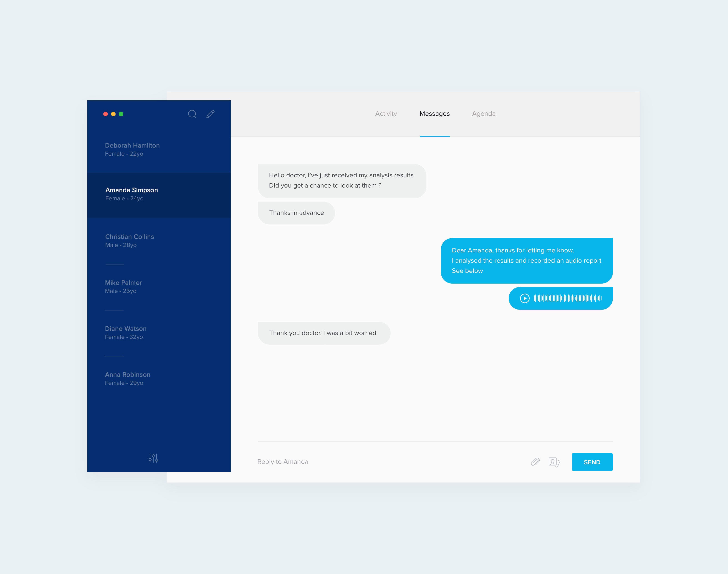This screenshot has width=728, height=574.
Task: Click the attachment icon in reply bar
Action: coord(535,462)
